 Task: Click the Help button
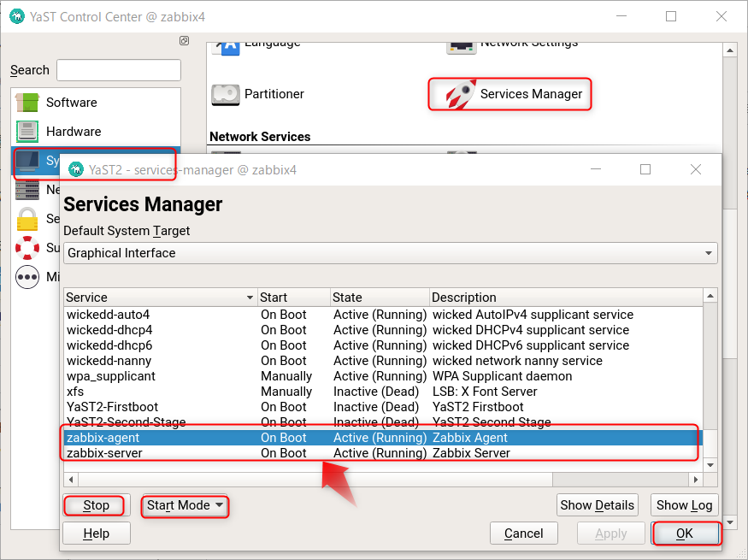[x=97, y=533]
